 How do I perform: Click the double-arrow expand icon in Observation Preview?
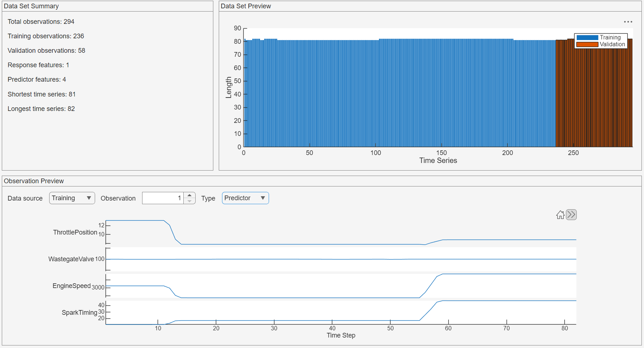pyautogui.click(x=571, y=214)
